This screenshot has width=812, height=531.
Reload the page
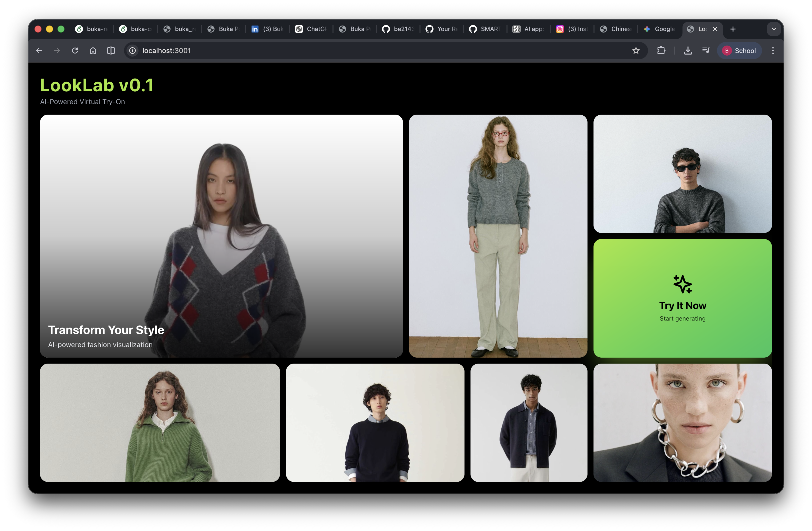tap(75, 51)
